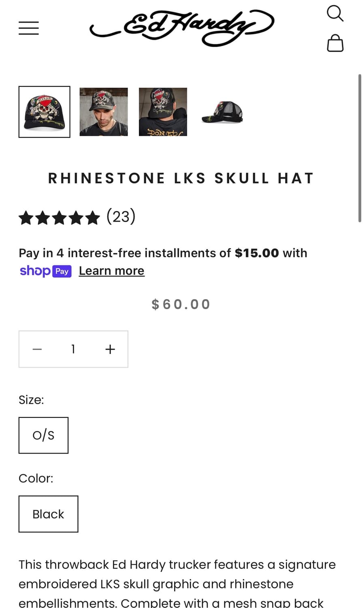This screenshot has width=364, height=608.
Task: Open the (23) reviews count
Action: [x=121, y=216]
